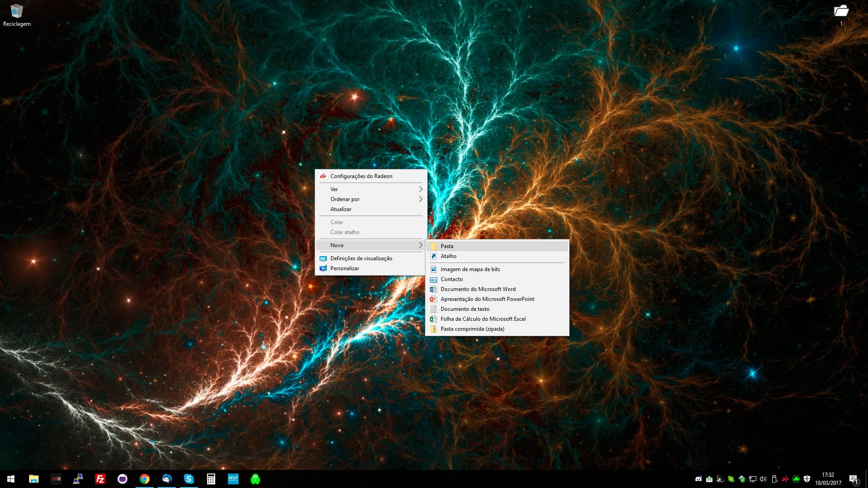Click the safely remove USB tray icon
868x488 pixels.
pos(774,479)
